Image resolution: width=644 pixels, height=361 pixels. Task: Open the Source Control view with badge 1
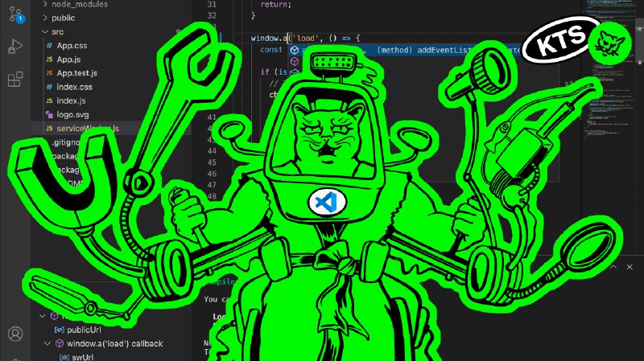point(15,14)
